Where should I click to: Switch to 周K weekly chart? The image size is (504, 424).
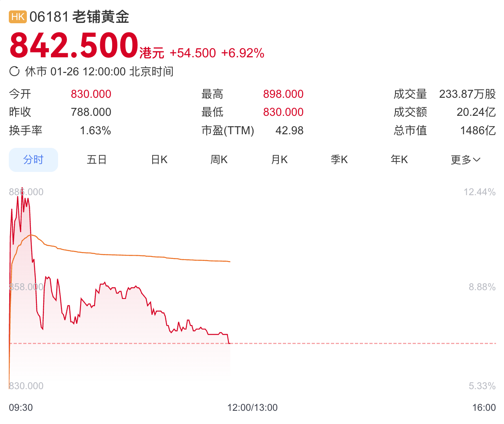click(x=219, y=160)
